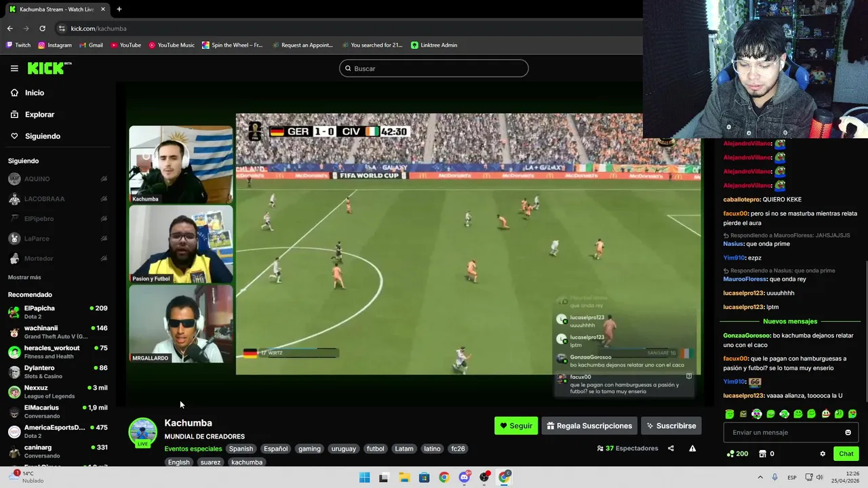The image size is (868, 488).
Task: Open ElMacarius recommended channel
Action: (x=58, y=411)
